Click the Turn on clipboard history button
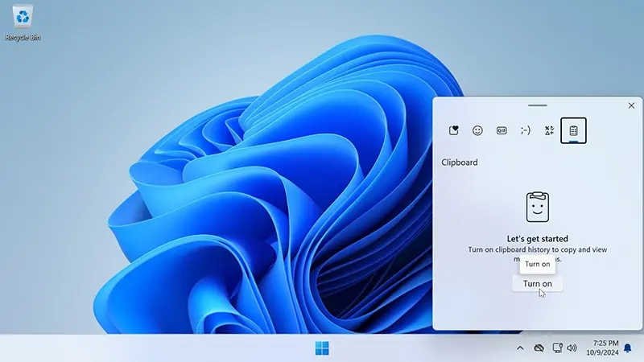The image size is (644, 362). point(537,284)
